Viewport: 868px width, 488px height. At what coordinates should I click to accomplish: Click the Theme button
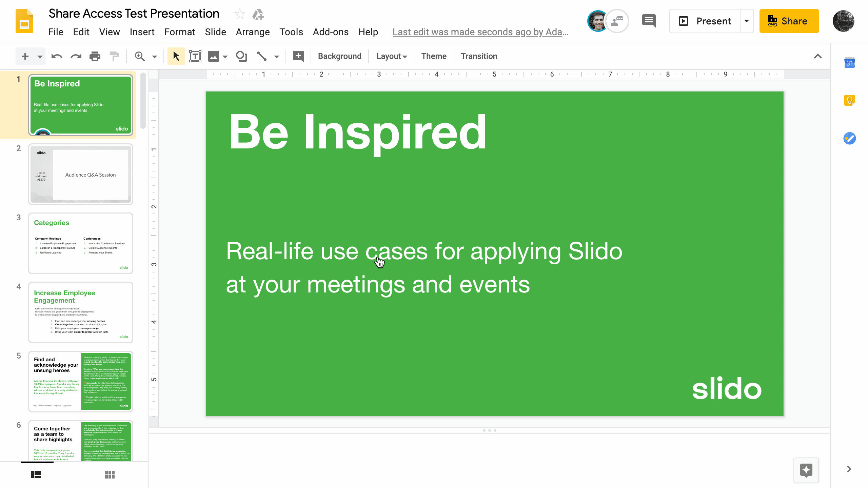click(434, 56)
